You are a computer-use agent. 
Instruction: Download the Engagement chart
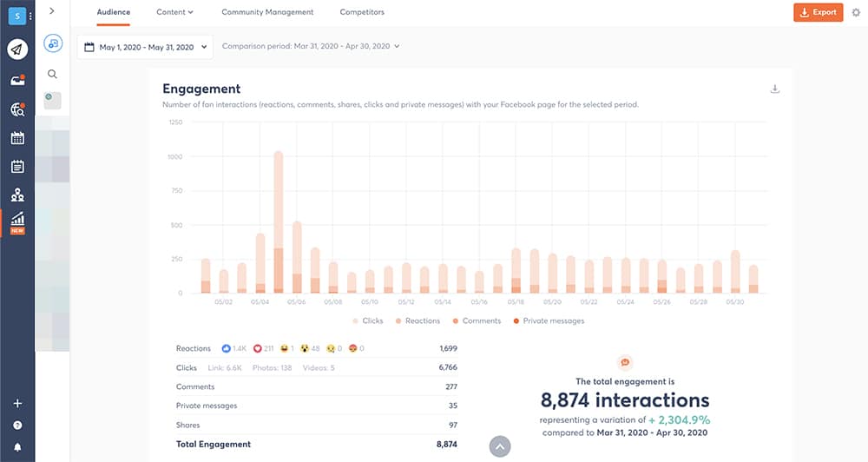[x=774, y=89]
